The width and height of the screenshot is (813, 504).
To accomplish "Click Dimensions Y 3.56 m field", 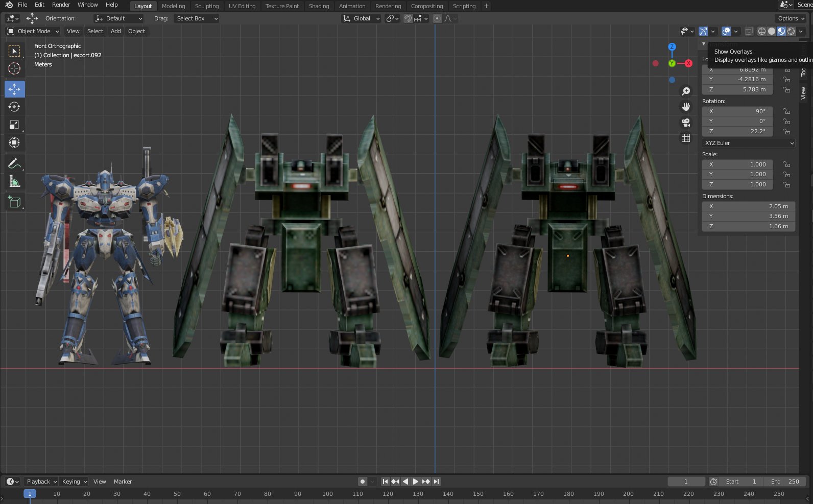I will pyautogui.click(x=749, y=216).
